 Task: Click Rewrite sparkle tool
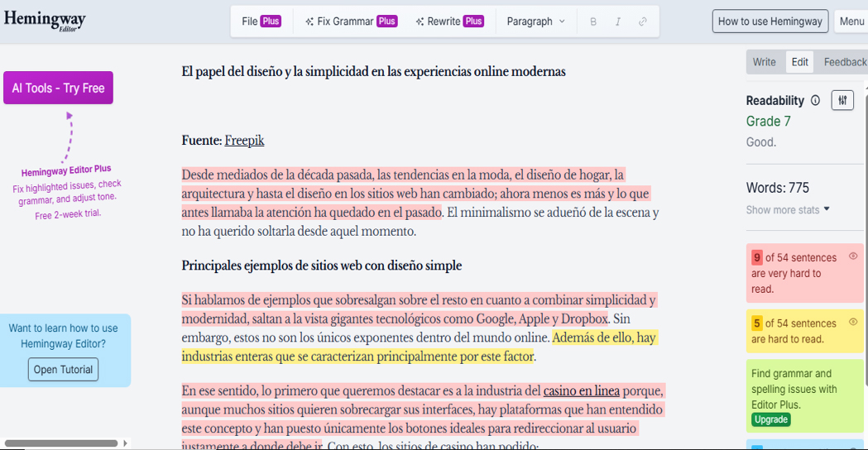[449, 22]
